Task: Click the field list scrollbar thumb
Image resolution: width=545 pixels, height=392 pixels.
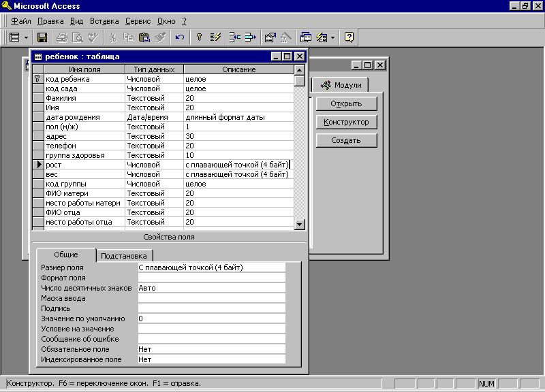Action: [299, 80]
